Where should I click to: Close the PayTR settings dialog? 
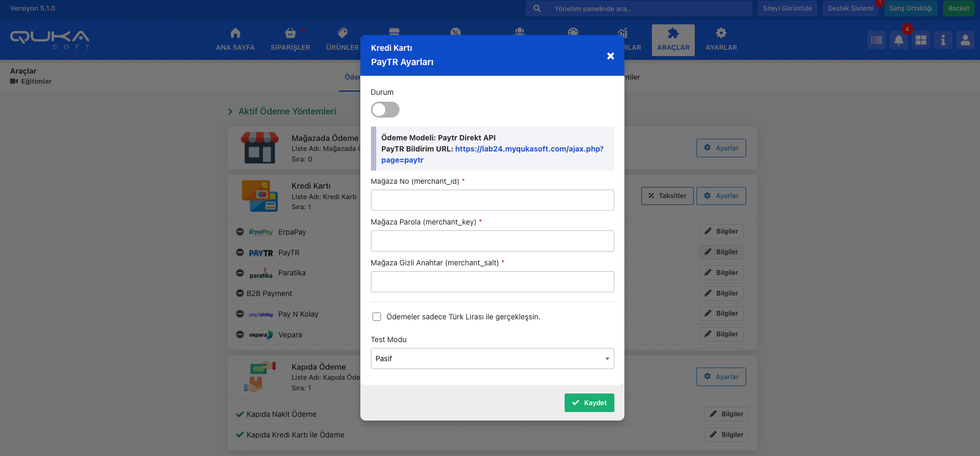[x=610, y=56]
